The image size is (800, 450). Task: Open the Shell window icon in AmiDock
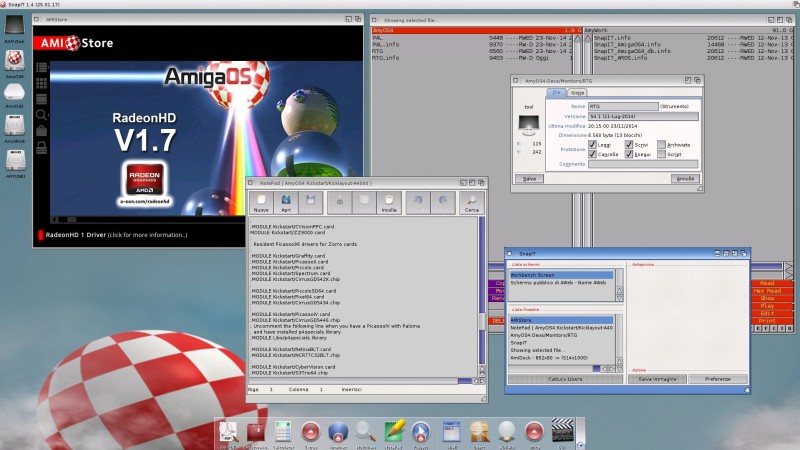coord(452,433)
